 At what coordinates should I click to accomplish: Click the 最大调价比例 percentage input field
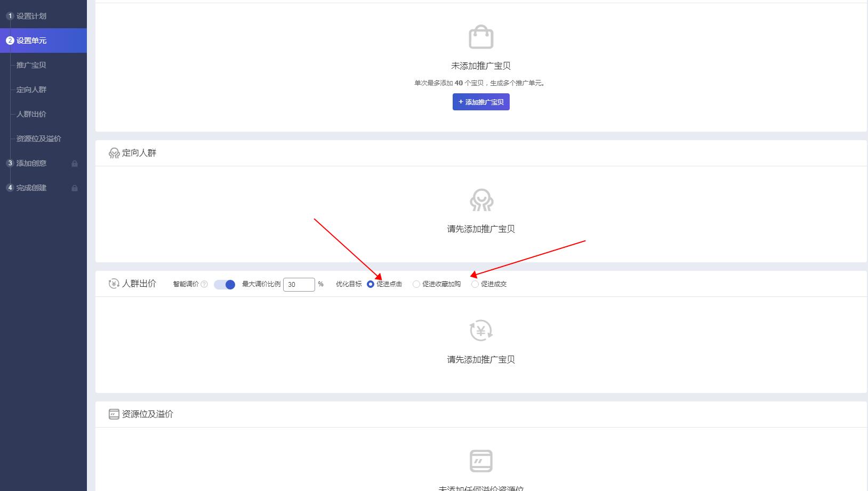click(x=299, y=284)
